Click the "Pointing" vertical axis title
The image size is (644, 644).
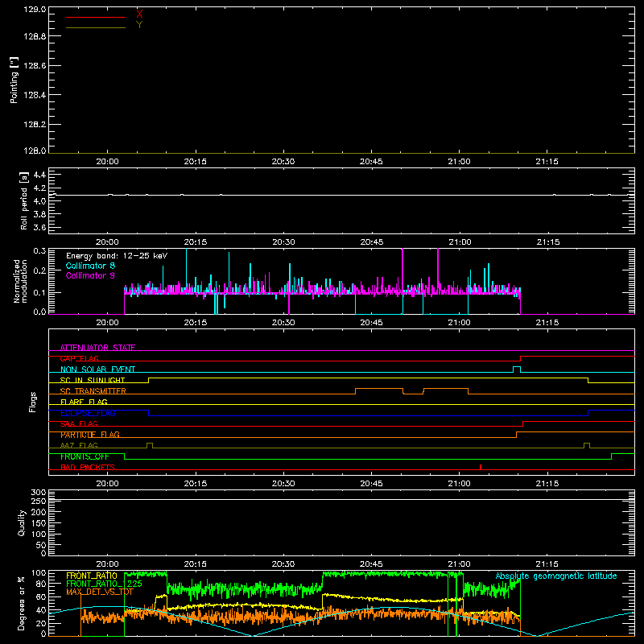click(14, 80)
